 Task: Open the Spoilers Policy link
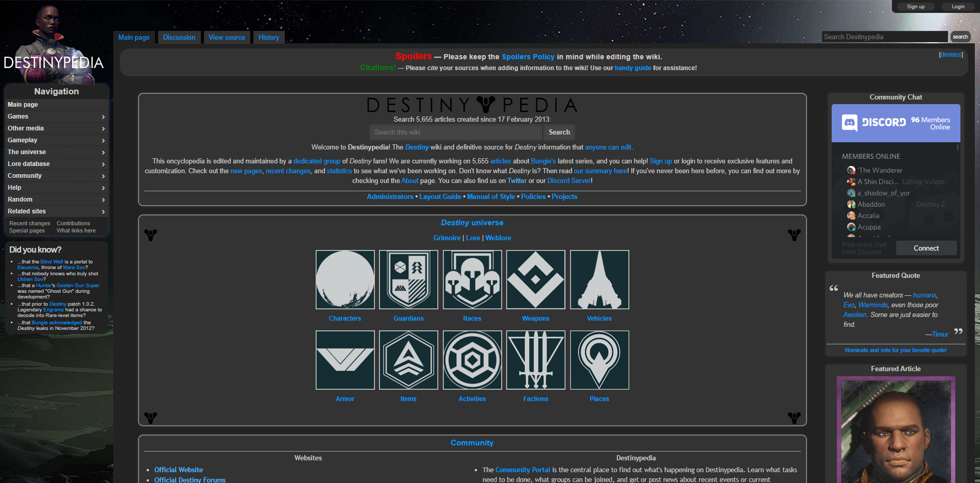[528, 57]
